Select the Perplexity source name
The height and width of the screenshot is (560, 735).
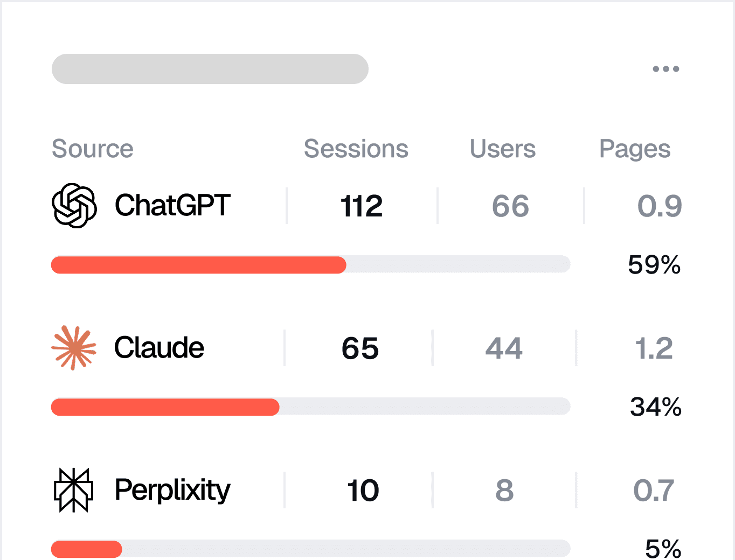tap(172, 491)
